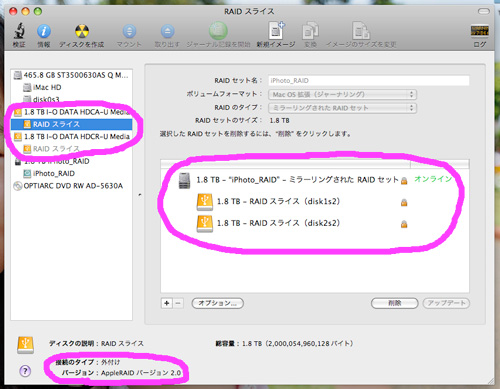The height and width of the screenshot is (389, 500).
Task: Click the New Image (新規イメージ) icon
Action: pyautogui.click(x=276, y=31)
